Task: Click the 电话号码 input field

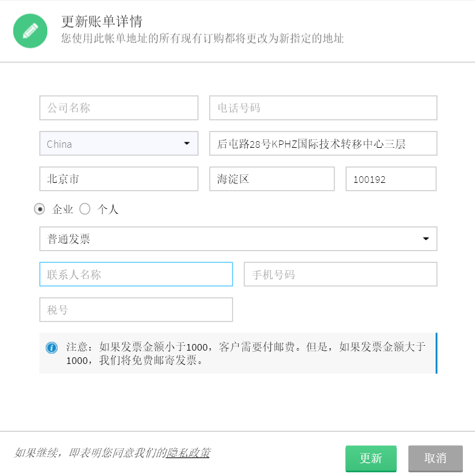Action: point(323,108)
